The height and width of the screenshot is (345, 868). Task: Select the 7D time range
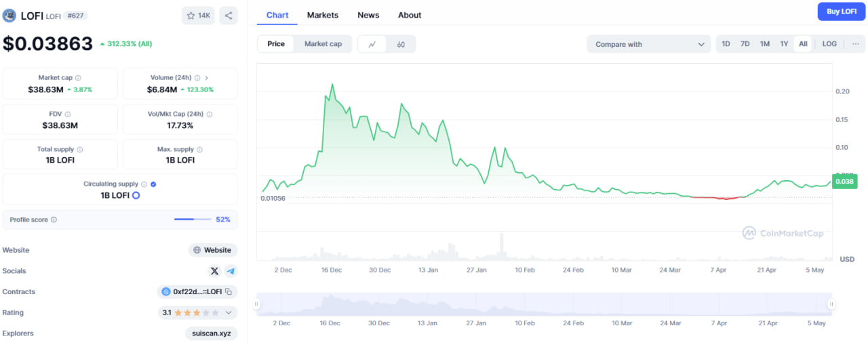[745, 44]
